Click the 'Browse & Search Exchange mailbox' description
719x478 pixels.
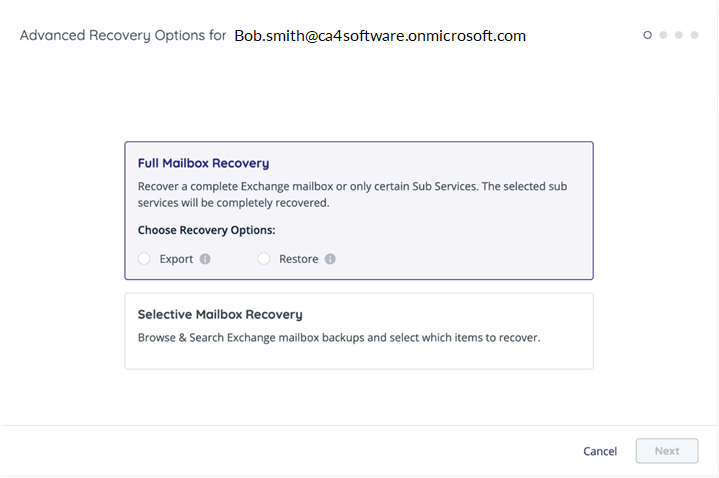[339, 338]
